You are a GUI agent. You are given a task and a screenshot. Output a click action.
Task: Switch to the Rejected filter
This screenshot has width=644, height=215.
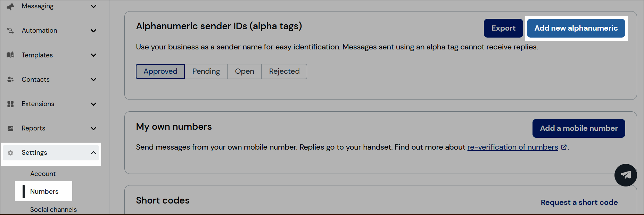[x=284, y=71]
